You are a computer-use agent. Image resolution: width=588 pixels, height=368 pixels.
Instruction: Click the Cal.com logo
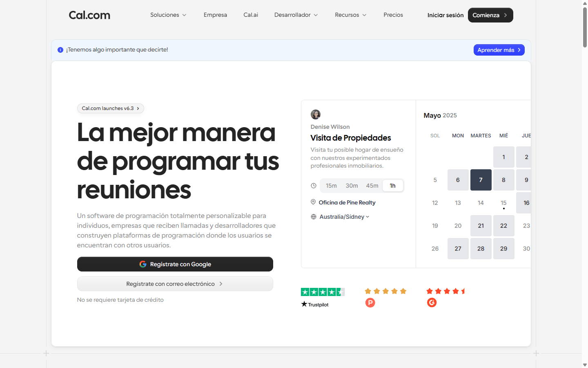point(89,15)
